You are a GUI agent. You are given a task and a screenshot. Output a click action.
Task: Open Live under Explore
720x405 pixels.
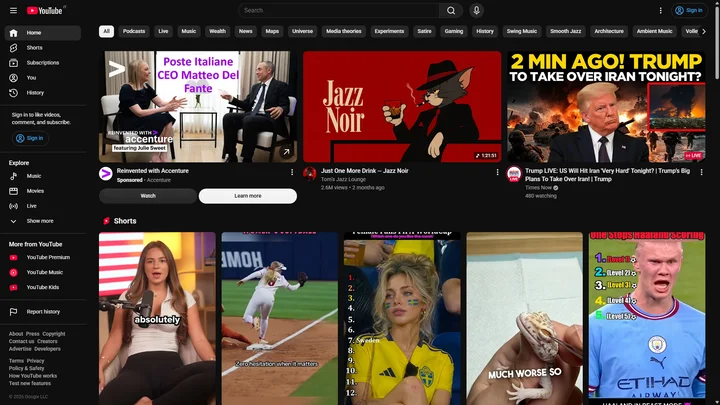pos(43,206)
